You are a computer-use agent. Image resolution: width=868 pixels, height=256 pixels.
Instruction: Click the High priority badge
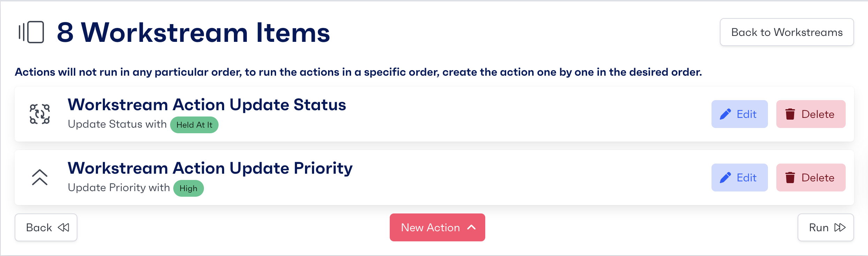(x=188, y=188)
